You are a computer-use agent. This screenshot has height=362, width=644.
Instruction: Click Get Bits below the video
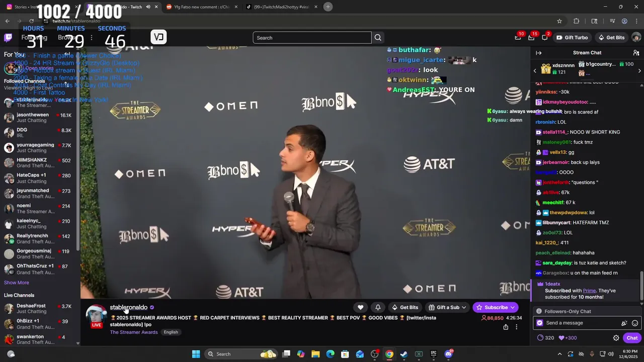405,307
